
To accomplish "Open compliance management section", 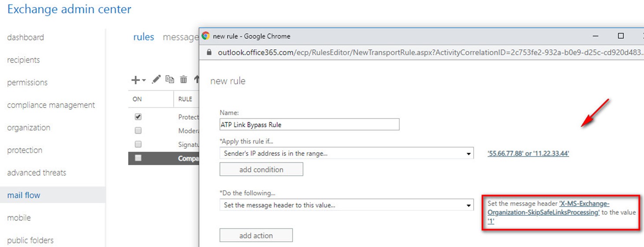I will [51, 105].
